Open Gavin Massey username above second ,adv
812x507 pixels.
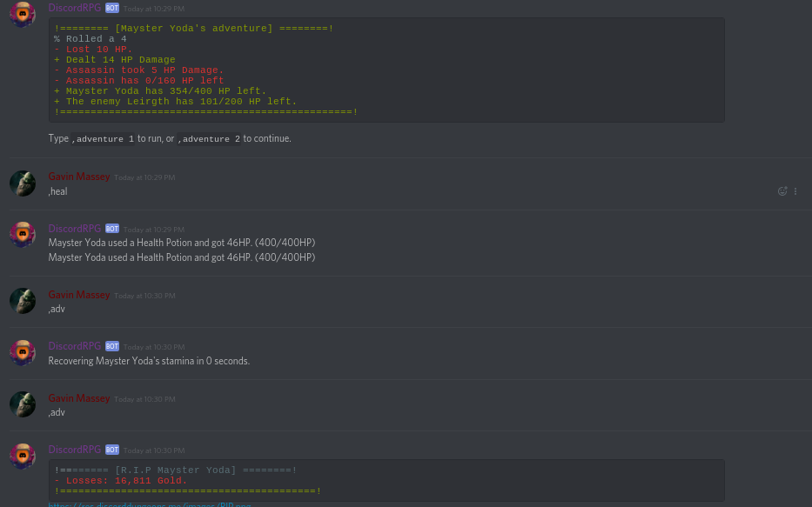click(x=79, y=397)
